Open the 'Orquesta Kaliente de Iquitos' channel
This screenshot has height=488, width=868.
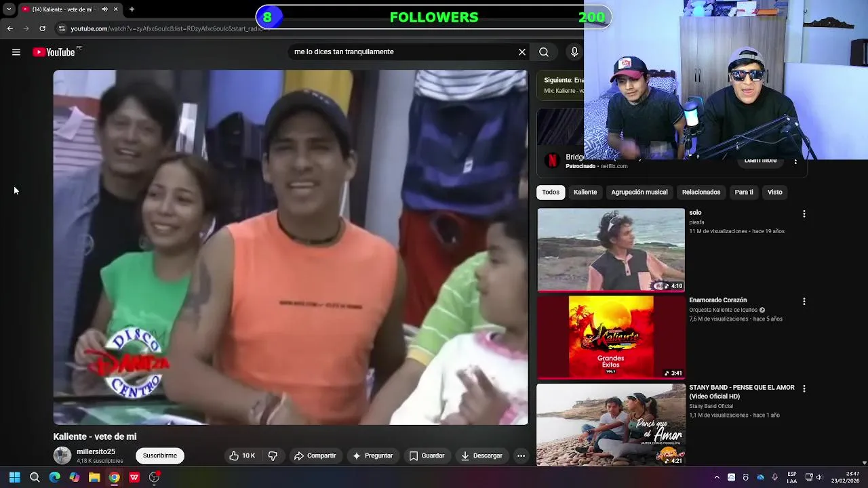pyautogui.click(x=723, y=310)
